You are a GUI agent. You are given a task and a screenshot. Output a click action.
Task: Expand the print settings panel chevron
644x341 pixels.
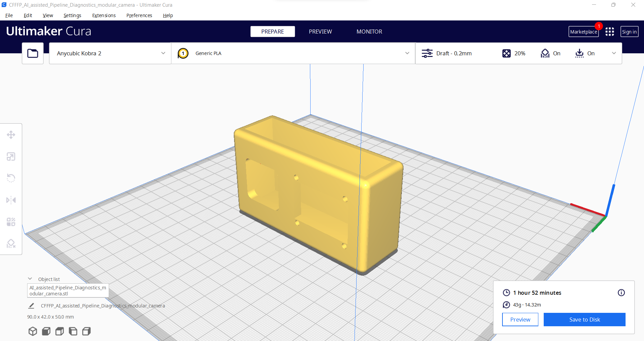click(x=614, y=53)
